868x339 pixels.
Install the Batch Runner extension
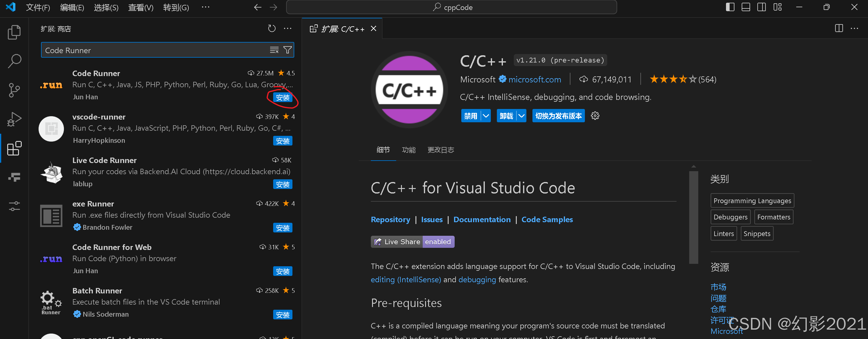click(283, 315)
